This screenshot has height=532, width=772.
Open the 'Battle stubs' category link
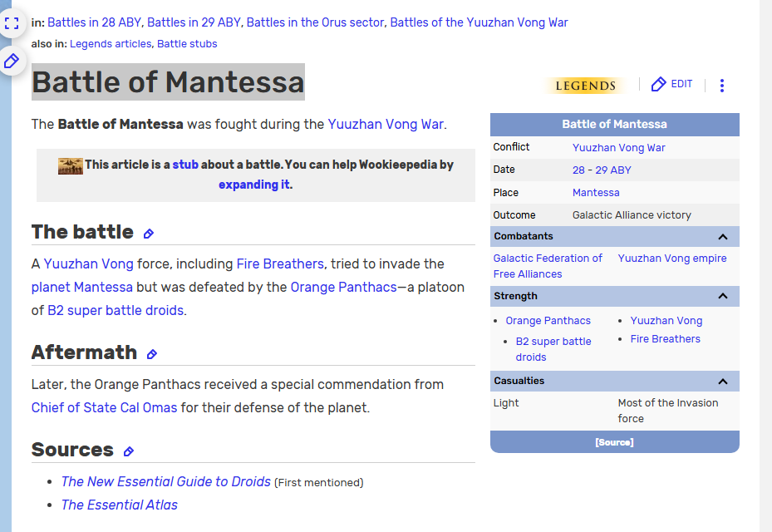pyautogui.click(x=187, y=44)
